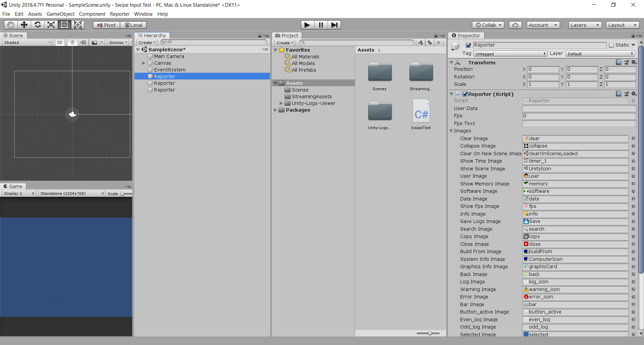This screenshot has height=345, width=644.
Task: Open the Layers dropdown
Action: [x=584, y=24]
